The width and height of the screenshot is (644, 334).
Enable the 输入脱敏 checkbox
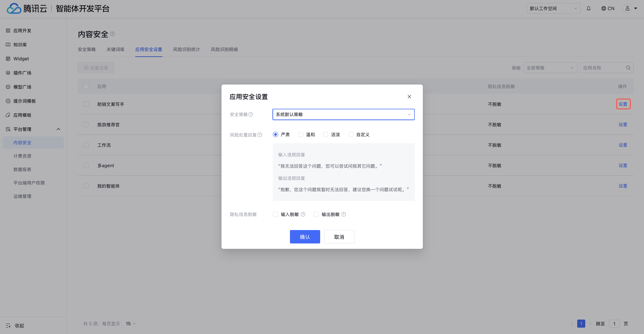click(276, 214)
